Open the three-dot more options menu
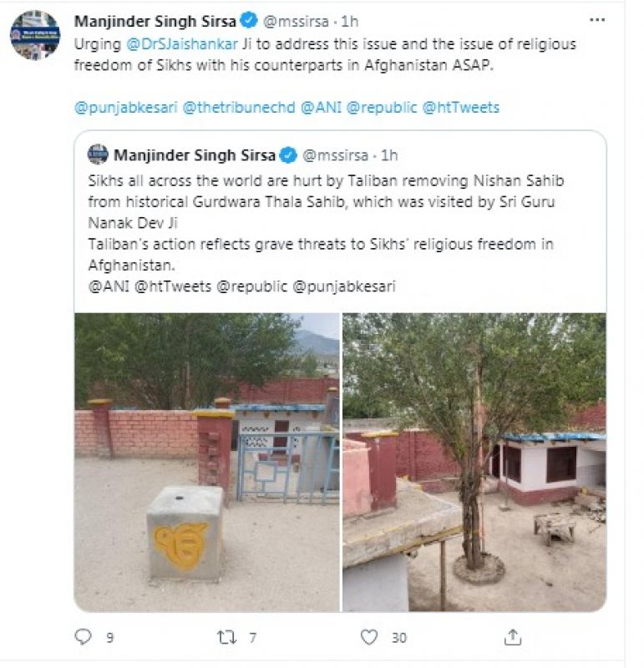Viewport: 644px width, 668px height. point(597,20)
